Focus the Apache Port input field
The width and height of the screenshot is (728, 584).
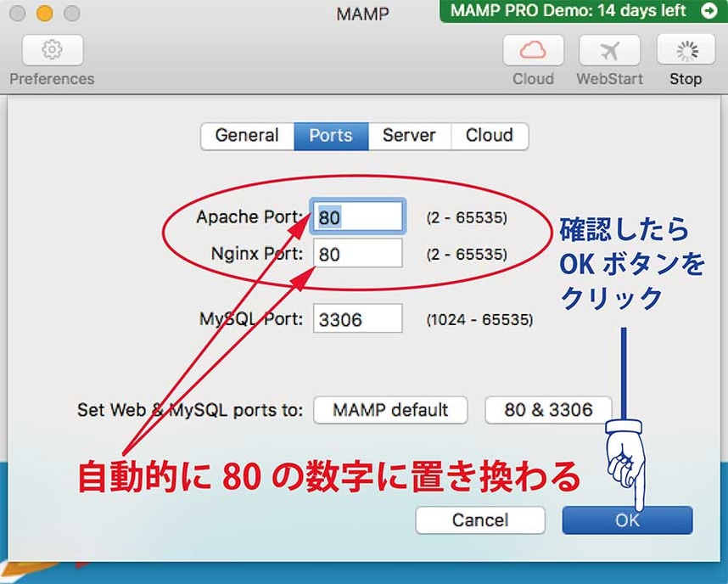pos(357,217)
